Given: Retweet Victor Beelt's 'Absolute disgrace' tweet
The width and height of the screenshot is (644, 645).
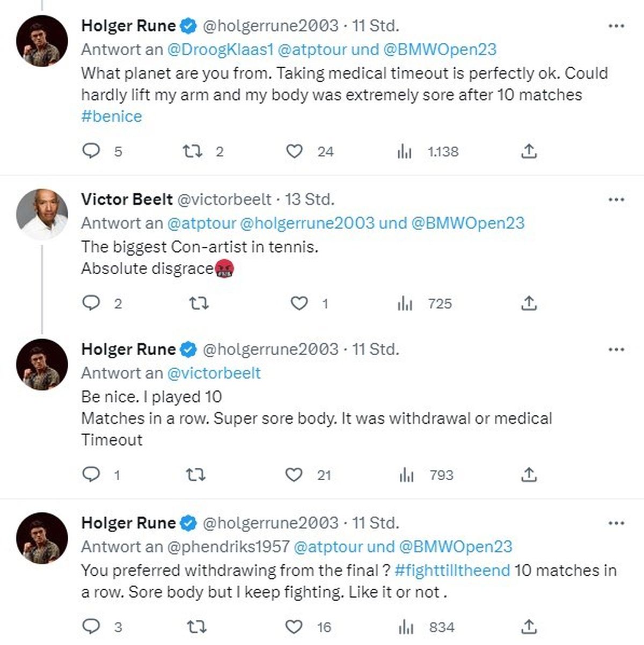Looking at the screenshot, I should pyautogui.click(x=199, y=304).
